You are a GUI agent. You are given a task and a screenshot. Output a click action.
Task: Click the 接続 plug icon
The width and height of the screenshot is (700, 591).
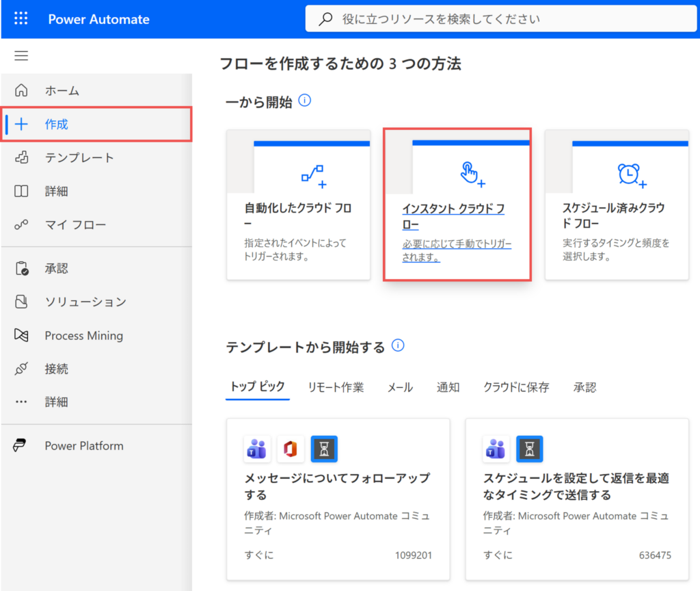(21, 369)
